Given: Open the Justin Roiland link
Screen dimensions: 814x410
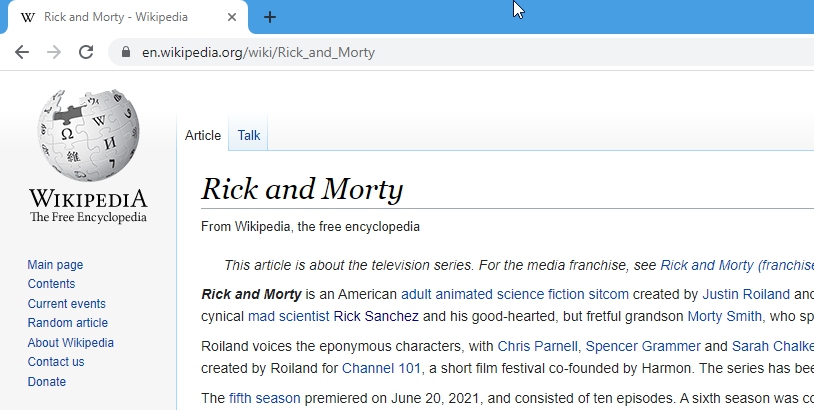Looking at the screenshot, I should click(746, 294).
